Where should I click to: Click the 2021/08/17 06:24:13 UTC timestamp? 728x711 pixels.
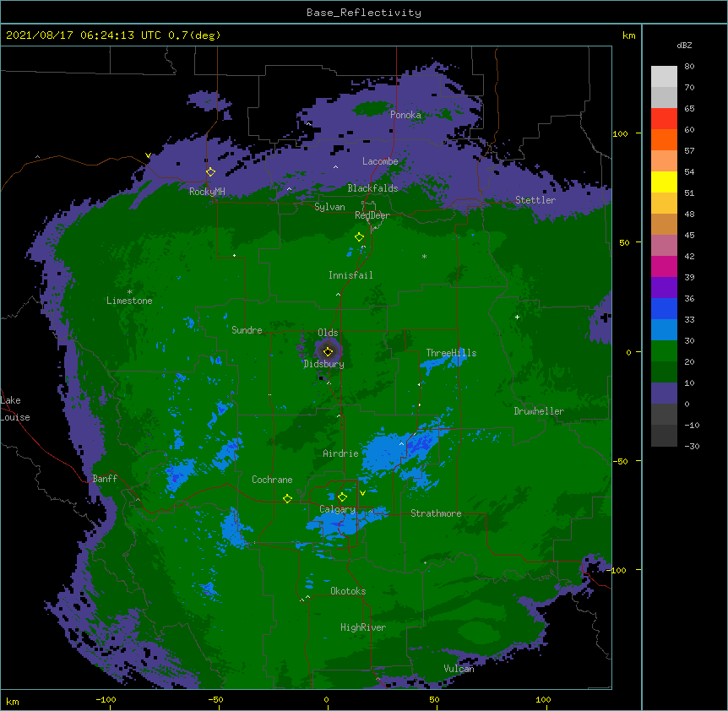pos(83,35)
